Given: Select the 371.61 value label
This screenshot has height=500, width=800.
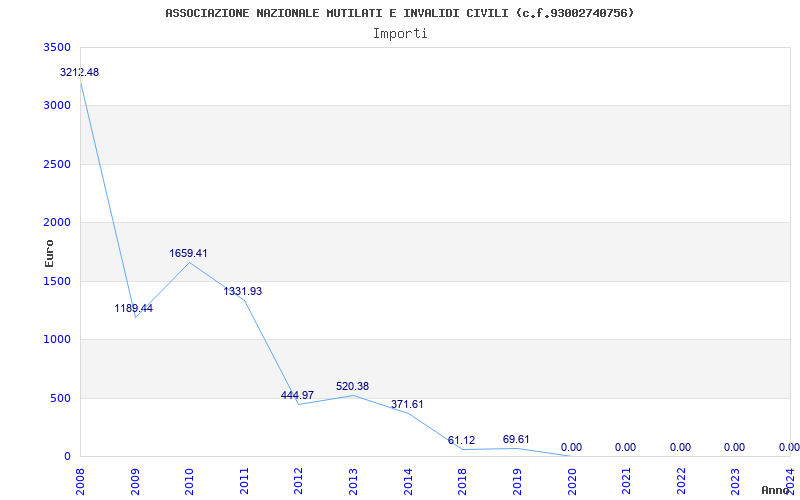Looking at the screenshot, I should 407,405.
